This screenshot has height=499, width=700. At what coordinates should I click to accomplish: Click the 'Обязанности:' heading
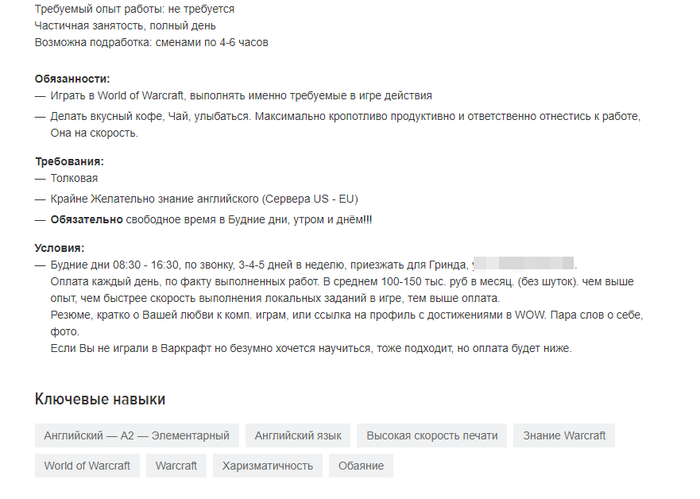[x=72, y=79]
